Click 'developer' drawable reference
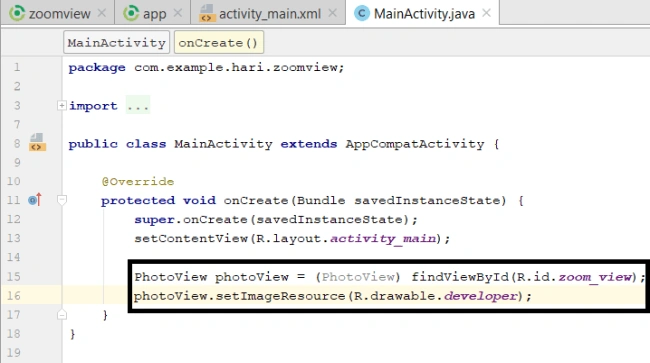650x363 pixels. coord(480,296)
